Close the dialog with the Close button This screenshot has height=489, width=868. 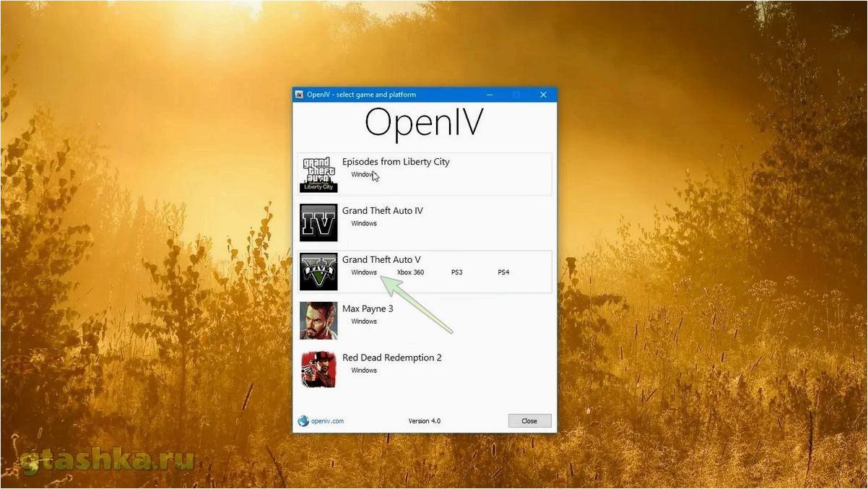[x=529, y=421]
